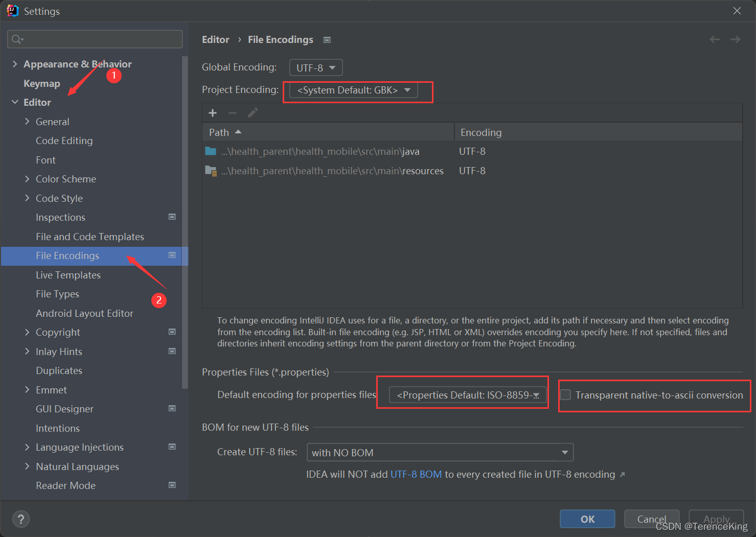Select the health_mobile src main resources row

click(x=472, y=171)
